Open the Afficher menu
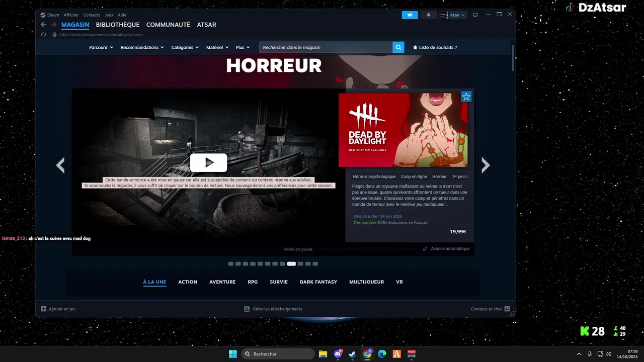The height and width of the screenshot is (362, 644). click(x=71, y=15)
